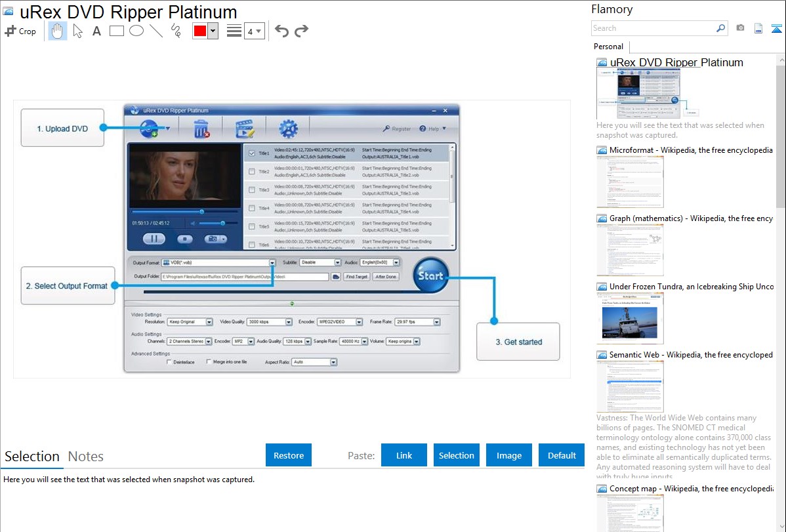786x532 pixels.
Task: Click the Default paste button
Action: click(x=562, y=455)
